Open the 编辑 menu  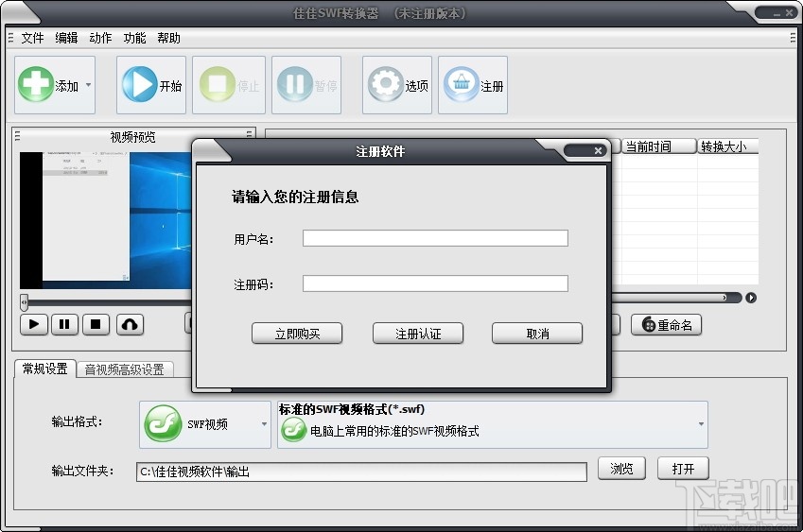pos(66,38)
